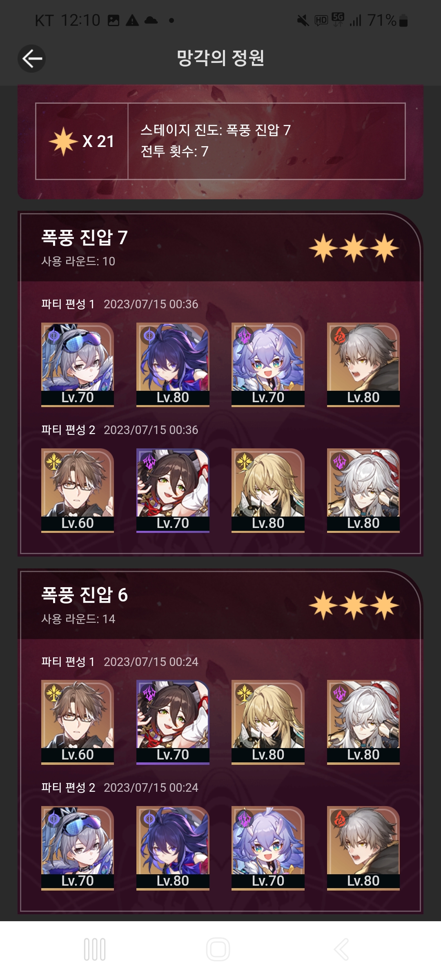Tap the Android navigation back chevron
This screenshot has width=441, height=980.
[x=341, y=949]
